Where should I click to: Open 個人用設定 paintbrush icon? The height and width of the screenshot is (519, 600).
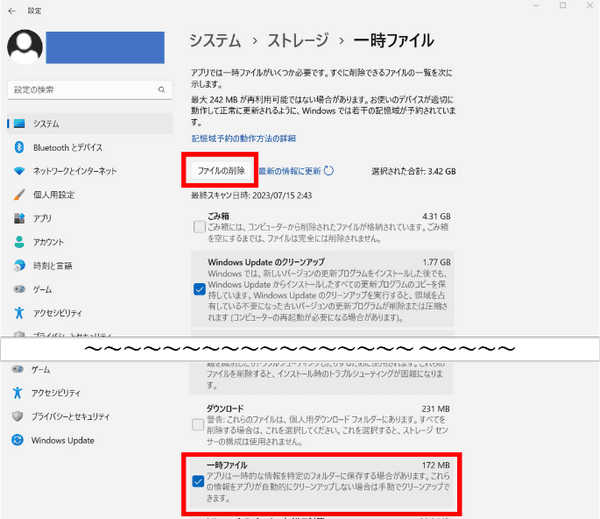(19, 194)
